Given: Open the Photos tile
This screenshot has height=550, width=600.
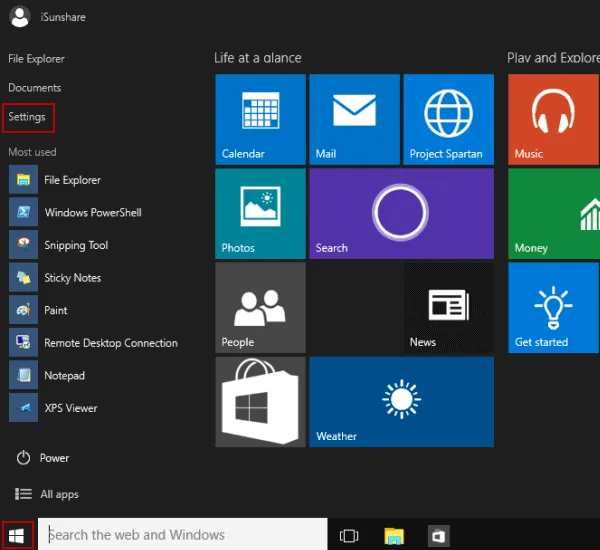Looking at the screenshot, I should coord(260,213).
